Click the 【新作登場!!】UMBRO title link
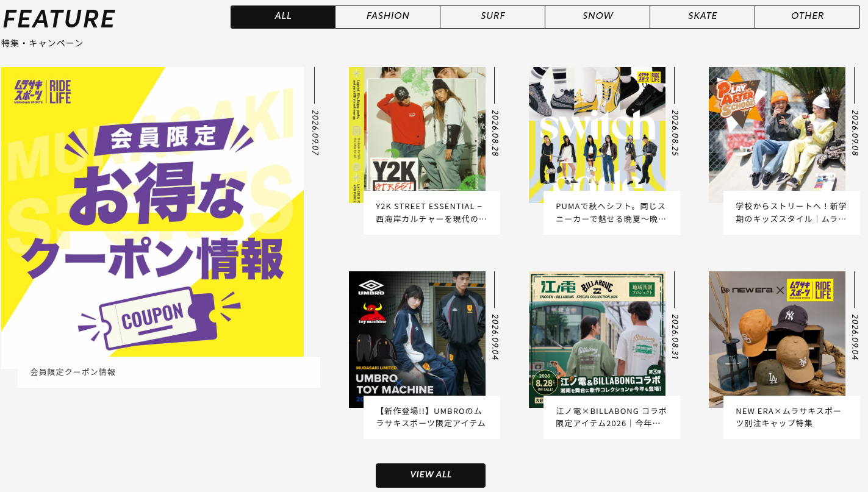Image resolution: width=868 pixels, height=492 pixels. [431, 417]
